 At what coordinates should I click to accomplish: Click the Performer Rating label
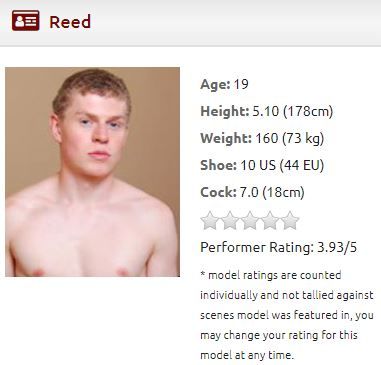point(257,247)
